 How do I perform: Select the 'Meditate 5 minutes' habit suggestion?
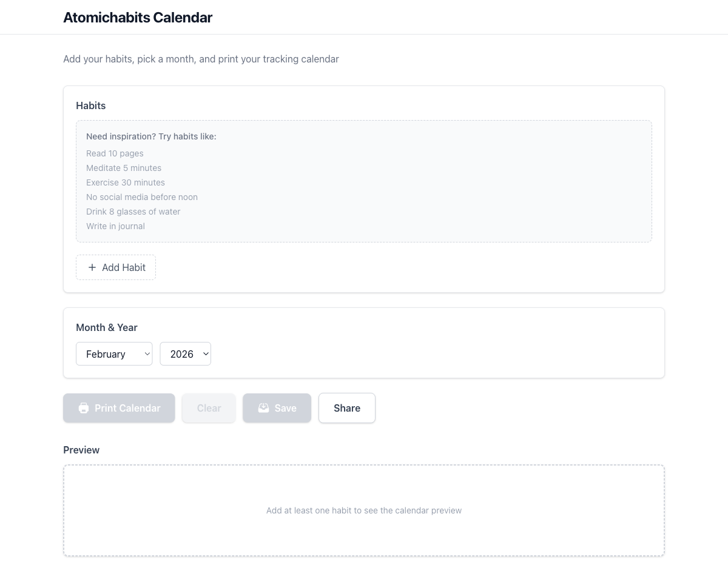(x=124, y=168)
